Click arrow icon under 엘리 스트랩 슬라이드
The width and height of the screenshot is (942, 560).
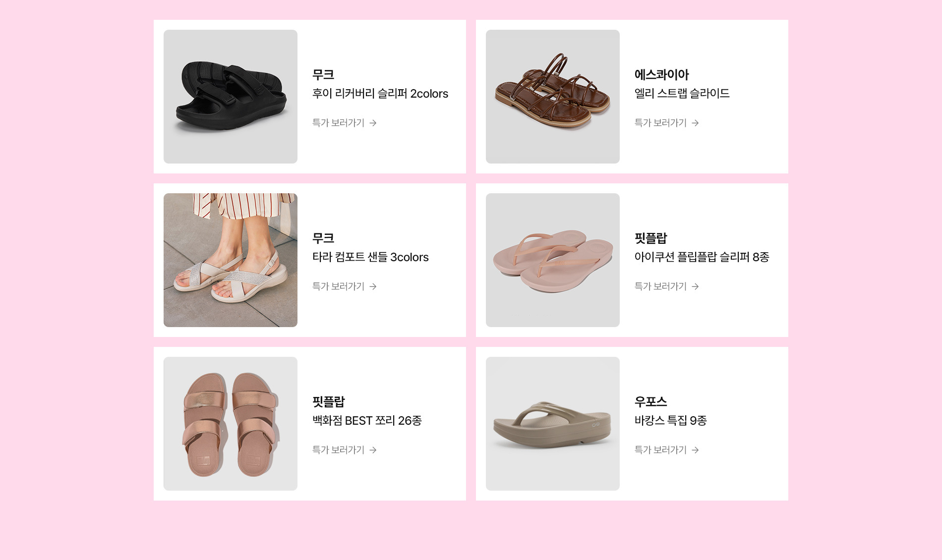click(x=695, y=123)
